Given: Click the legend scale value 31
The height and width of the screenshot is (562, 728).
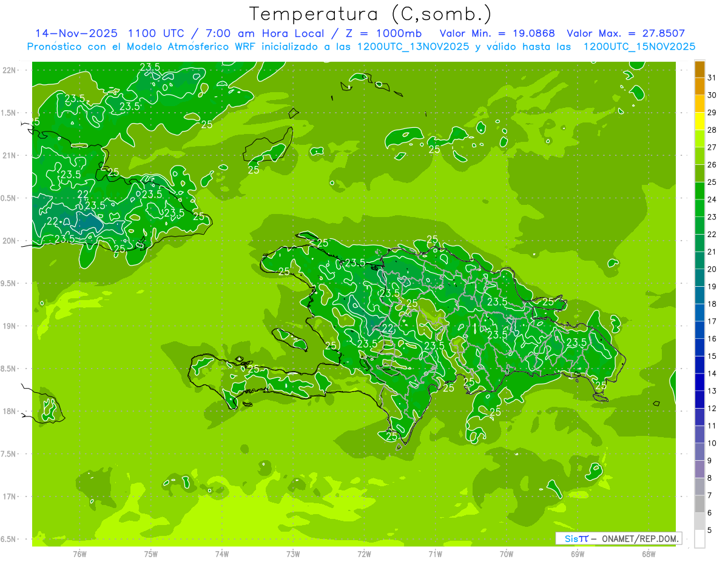Looking at the screenshot, I should click(712, 78).
